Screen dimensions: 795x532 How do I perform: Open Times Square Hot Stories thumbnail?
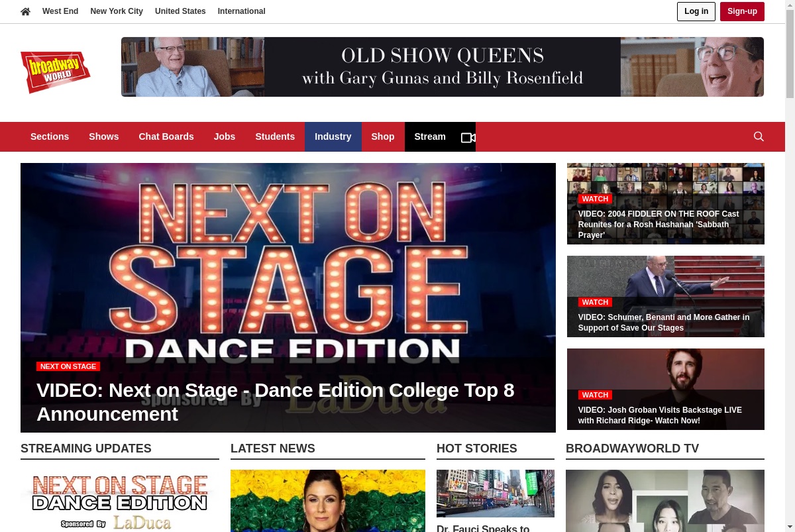click(x=496, y=494)
